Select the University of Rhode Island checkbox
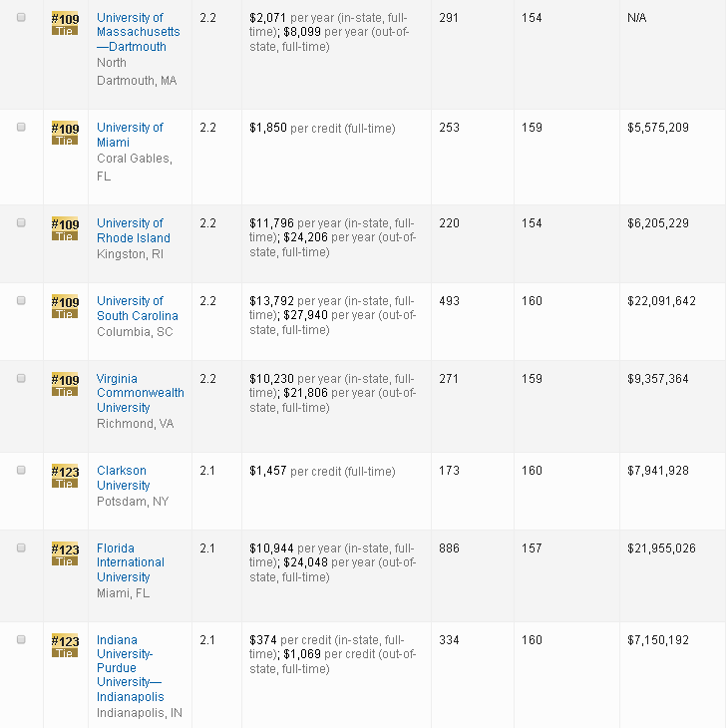Screen dimensions: 728x728 tap(21, 223)
